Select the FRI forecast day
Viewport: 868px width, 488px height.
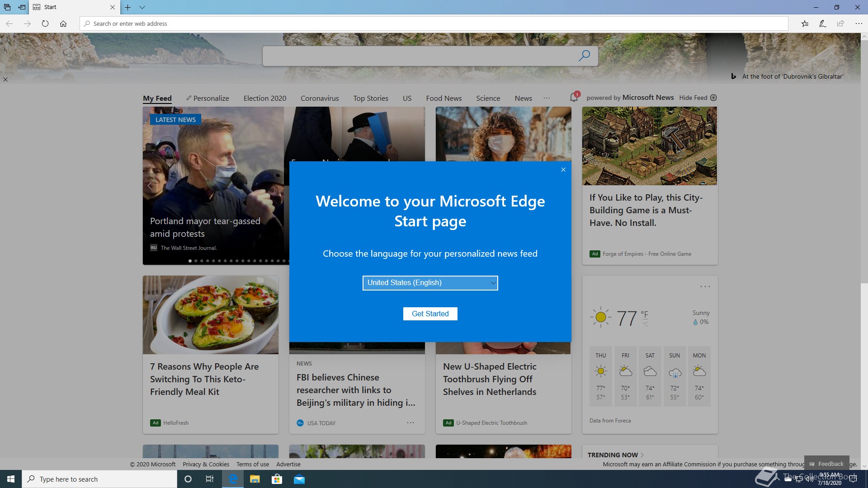(x=625, y=376)
